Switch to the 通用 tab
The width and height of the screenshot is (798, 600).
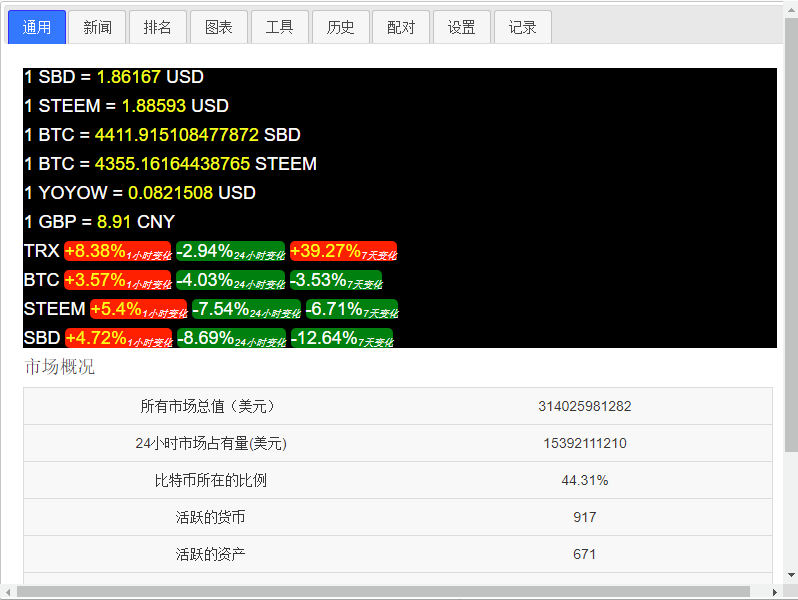pyautogui.click(x=37, y=27)
